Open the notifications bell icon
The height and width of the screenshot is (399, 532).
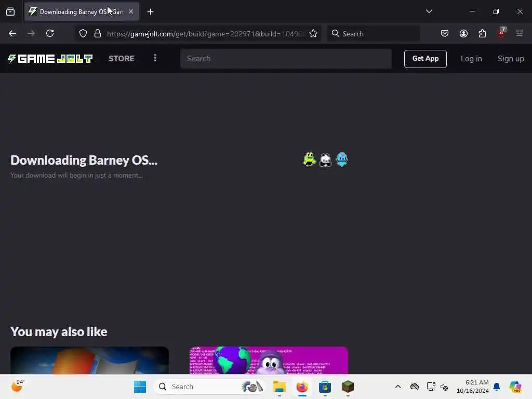click(497, 387)
